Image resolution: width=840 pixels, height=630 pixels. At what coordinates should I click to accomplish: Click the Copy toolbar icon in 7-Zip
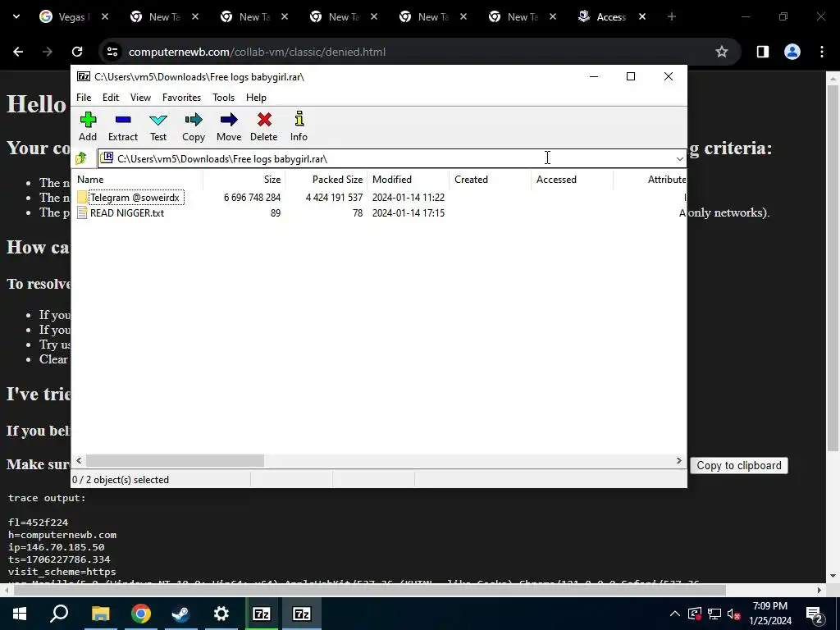click(194, 126)
